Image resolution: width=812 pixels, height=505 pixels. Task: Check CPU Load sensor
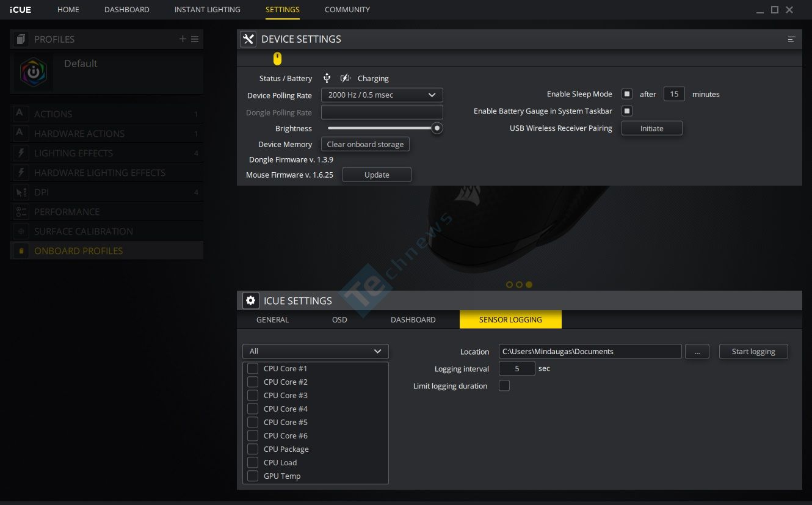tap(253, 462)
